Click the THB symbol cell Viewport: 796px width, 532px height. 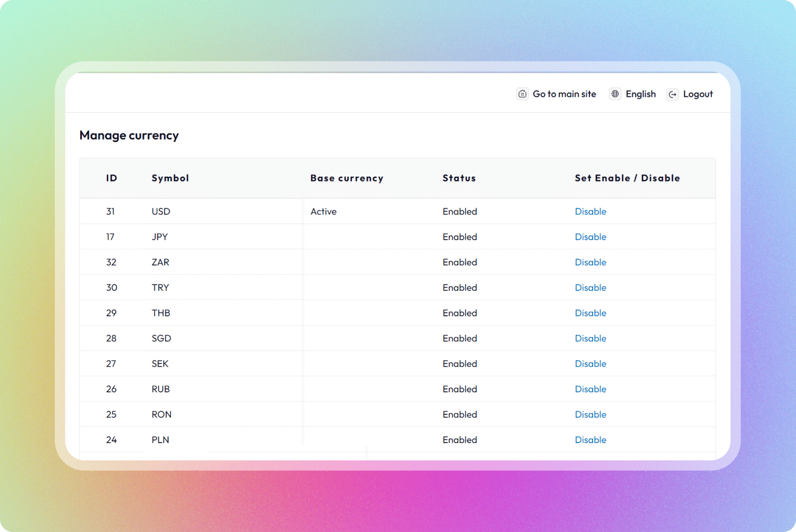click(x=161, y=313)
